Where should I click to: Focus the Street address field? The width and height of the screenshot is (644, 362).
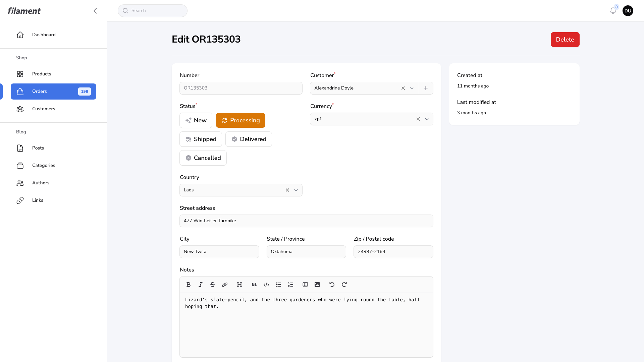306,221
